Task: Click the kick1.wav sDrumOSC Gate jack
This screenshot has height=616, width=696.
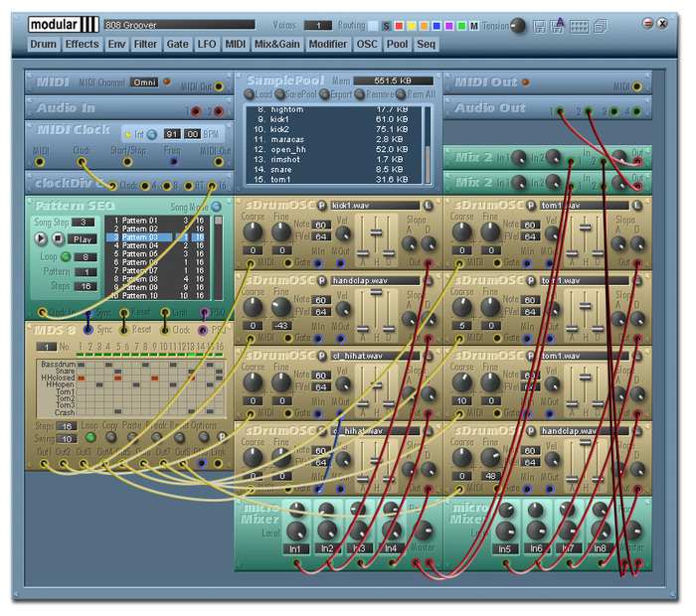Action: (x=287, y=263)
